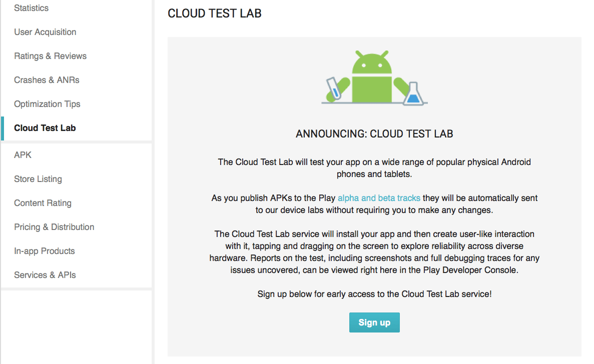View In-app Products

45,251
